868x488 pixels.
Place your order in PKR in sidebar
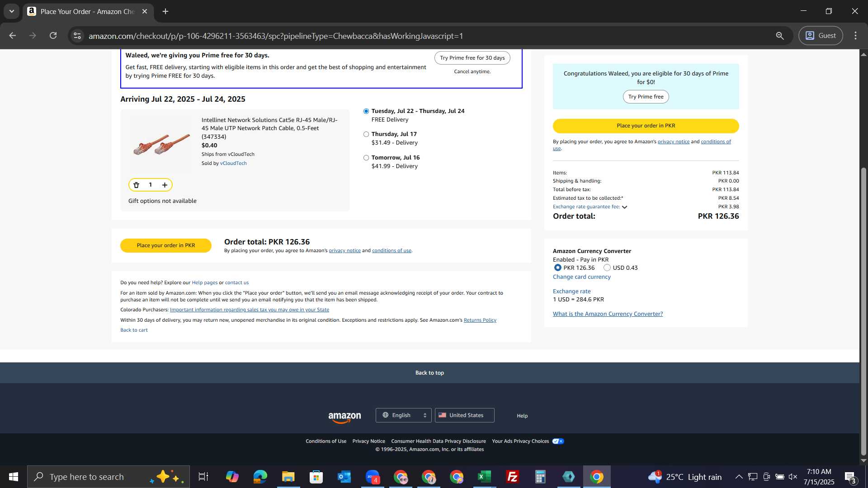[x=646, y=126]
